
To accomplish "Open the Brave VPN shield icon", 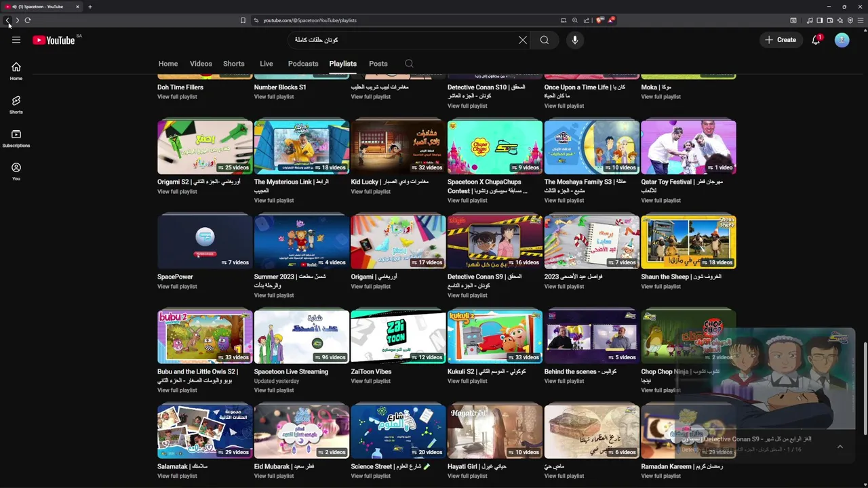I will click(850, 20).
